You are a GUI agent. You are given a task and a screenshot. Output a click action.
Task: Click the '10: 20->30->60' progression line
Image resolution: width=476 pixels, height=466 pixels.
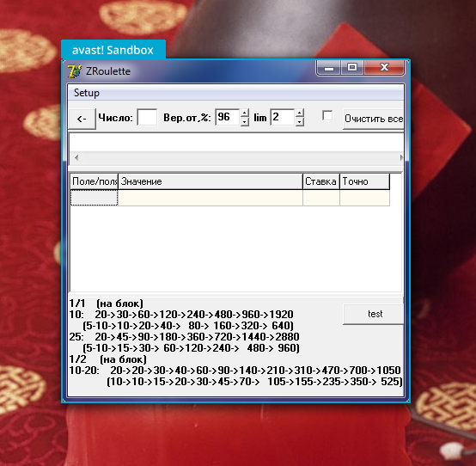(x=181, y=315)
